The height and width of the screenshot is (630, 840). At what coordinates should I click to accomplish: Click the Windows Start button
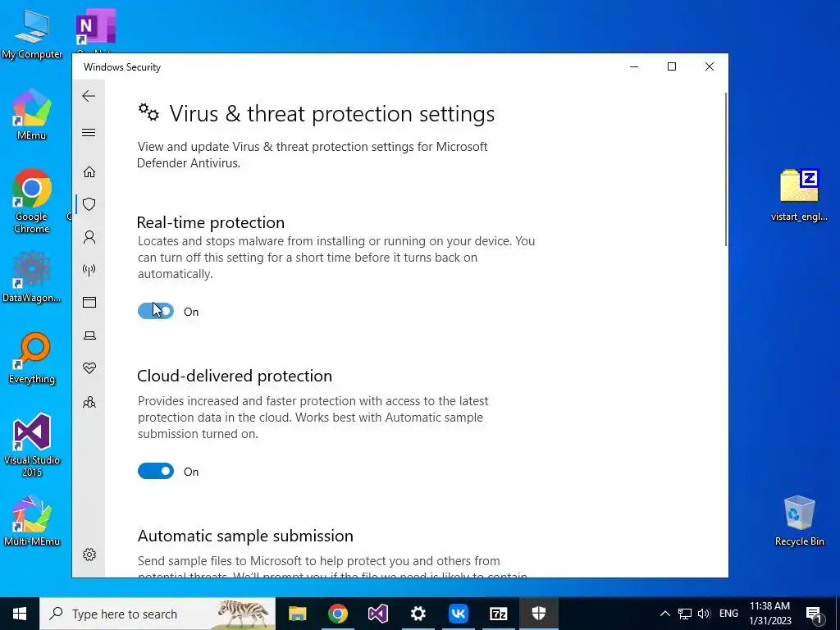point(20,614)
